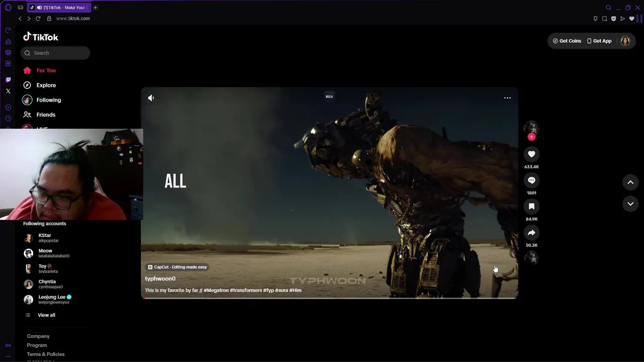
Task: Open creator avatar beside the video
Action: (x=531, y=128)
